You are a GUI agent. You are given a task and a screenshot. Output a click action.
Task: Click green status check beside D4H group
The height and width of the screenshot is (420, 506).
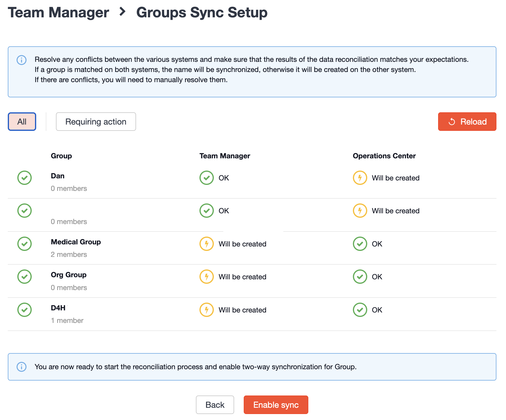(x=25, y=310)
